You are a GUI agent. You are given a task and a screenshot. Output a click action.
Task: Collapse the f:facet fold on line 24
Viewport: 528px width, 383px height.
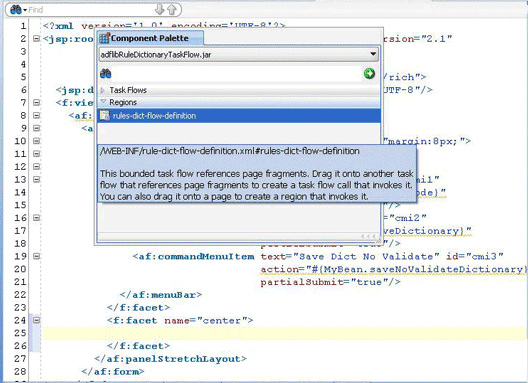pyautogui.click(x=36, y=320)
